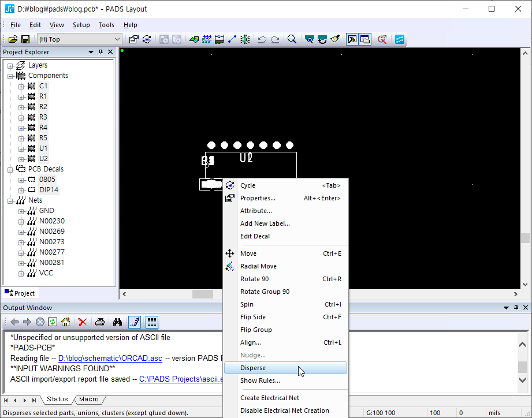Select R3 in the Components tree

(43, 117)
